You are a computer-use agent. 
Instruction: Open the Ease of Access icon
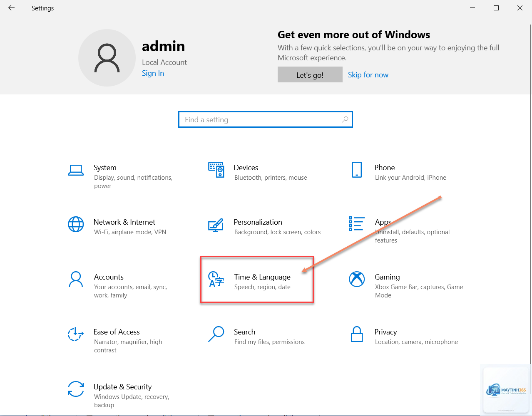[x=76, y=334]
